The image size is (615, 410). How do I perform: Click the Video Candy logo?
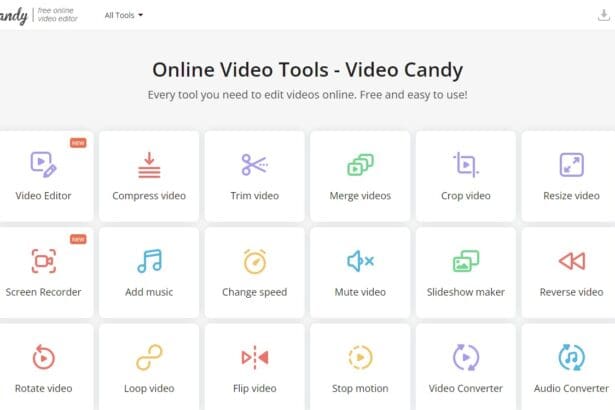14,16
